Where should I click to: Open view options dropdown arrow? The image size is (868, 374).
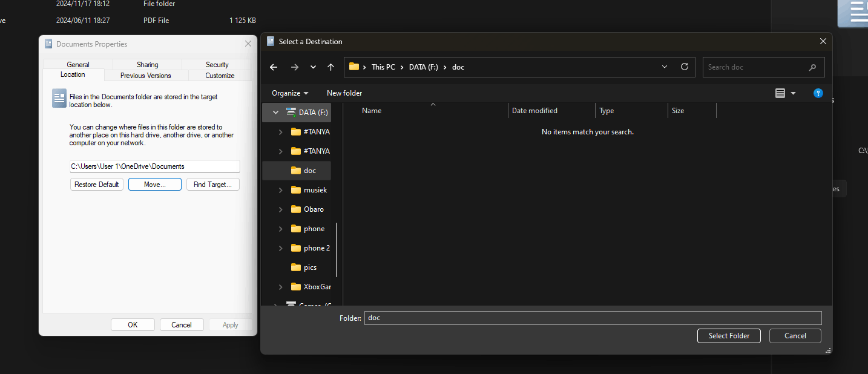tap(794, 93)
